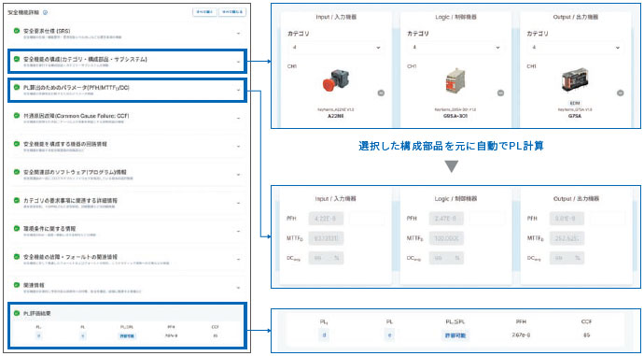Screen dimensions: 644x356
Task: Click the PFH value field under Input / 入力機器
Action: [327, 219]
